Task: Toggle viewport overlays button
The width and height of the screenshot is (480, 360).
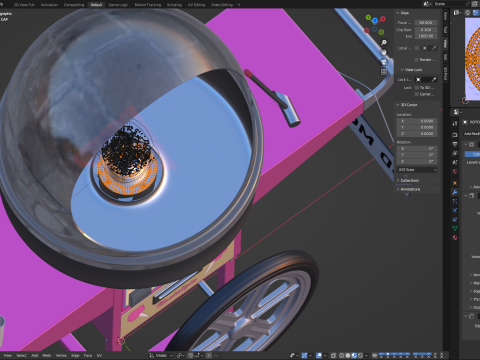Action: pyautogui.click(x=319, y=355)
